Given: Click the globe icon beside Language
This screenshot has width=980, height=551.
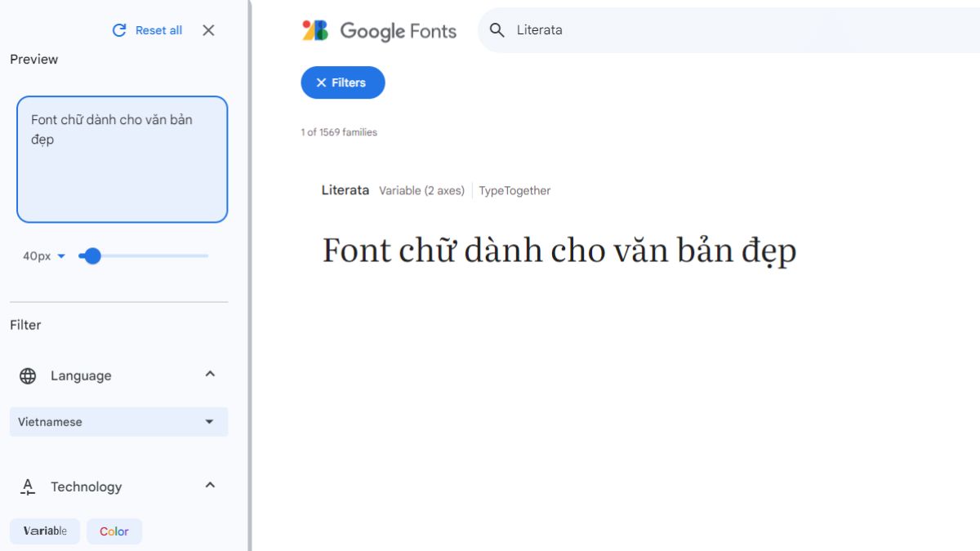Looking at the screenshot, I should 29,375.
